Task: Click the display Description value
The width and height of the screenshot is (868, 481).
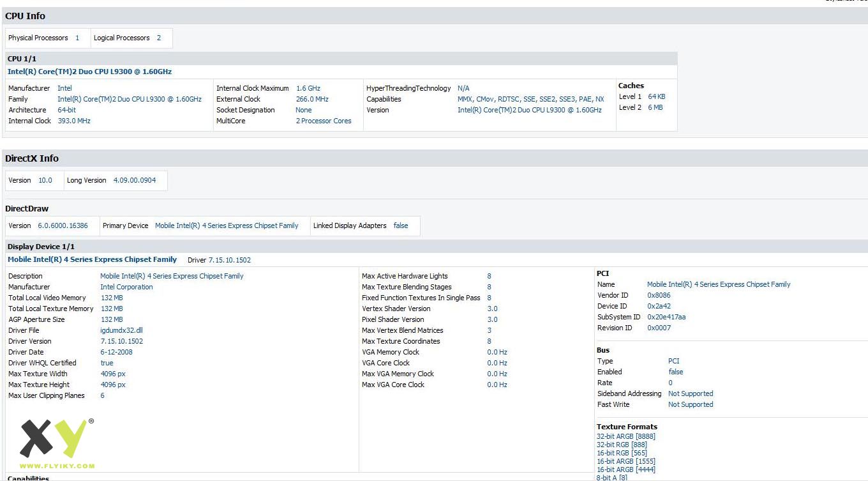Action: [x=172, y=276]
